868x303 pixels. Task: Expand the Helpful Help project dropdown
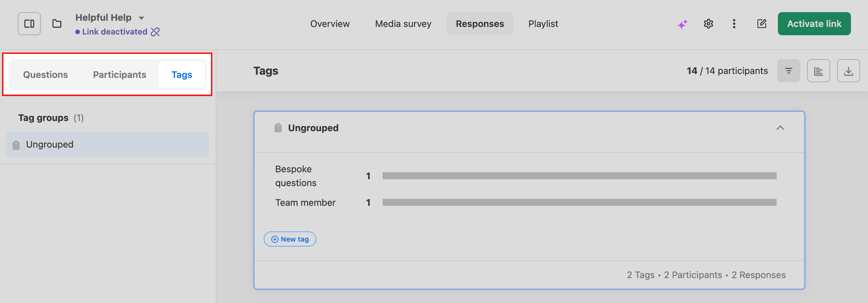pos(142,18)
